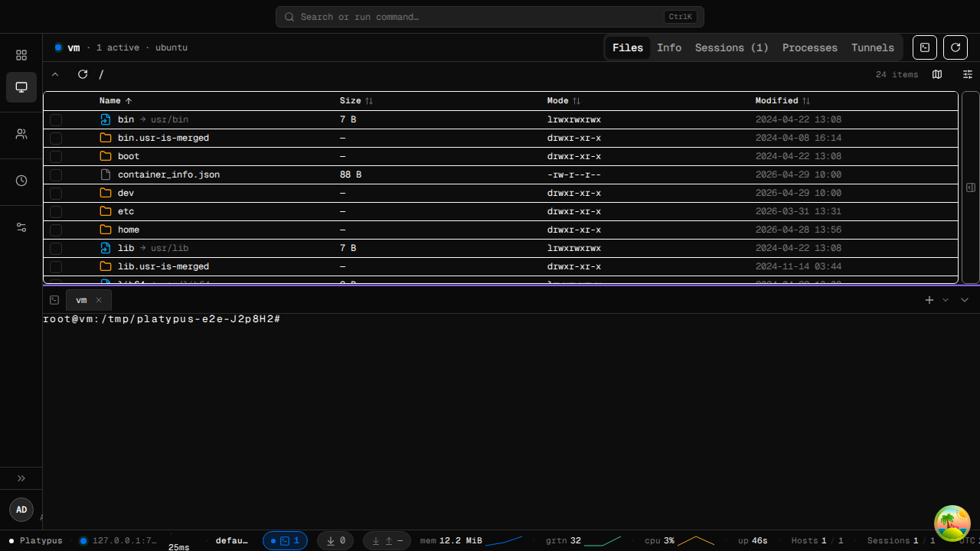Collapse the terminal panel with chevron

965,300
